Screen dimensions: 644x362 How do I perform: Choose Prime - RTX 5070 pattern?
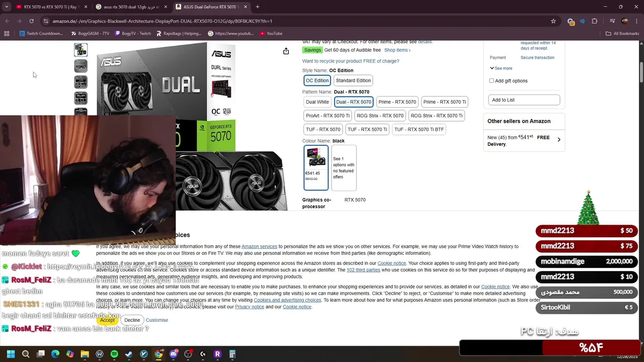397,102
